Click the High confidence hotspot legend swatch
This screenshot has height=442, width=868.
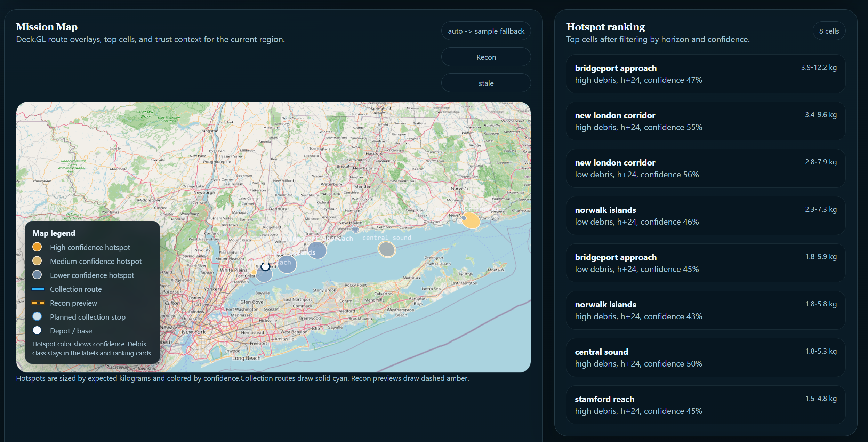[37, 247]
